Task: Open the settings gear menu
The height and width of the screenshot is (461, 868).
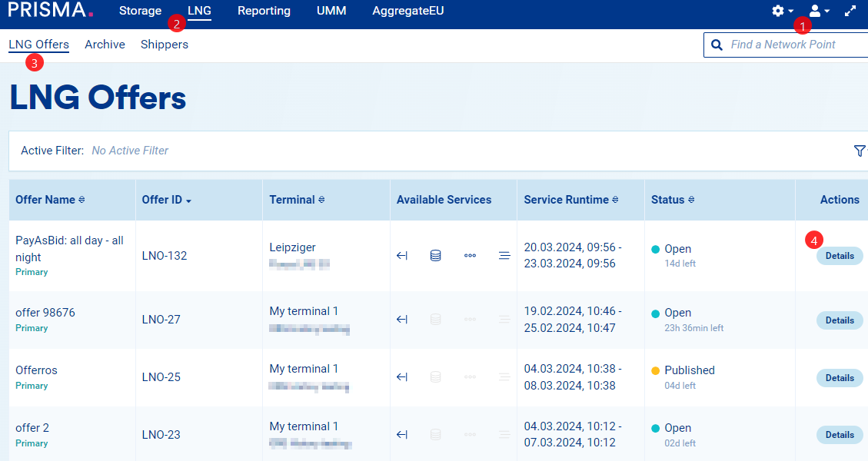Action: (782, 11)
